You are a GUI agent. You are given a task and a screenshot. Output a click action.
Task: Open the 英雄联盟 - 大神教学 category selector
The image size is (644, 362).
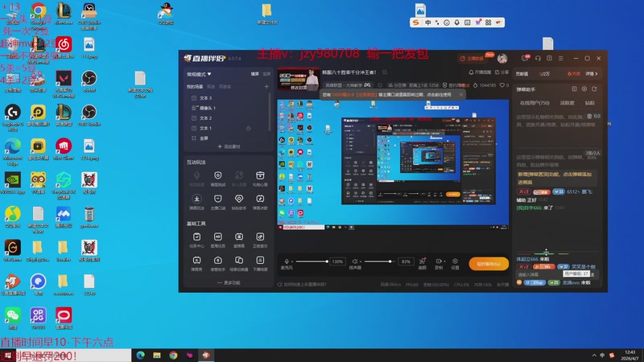point(348,85)
